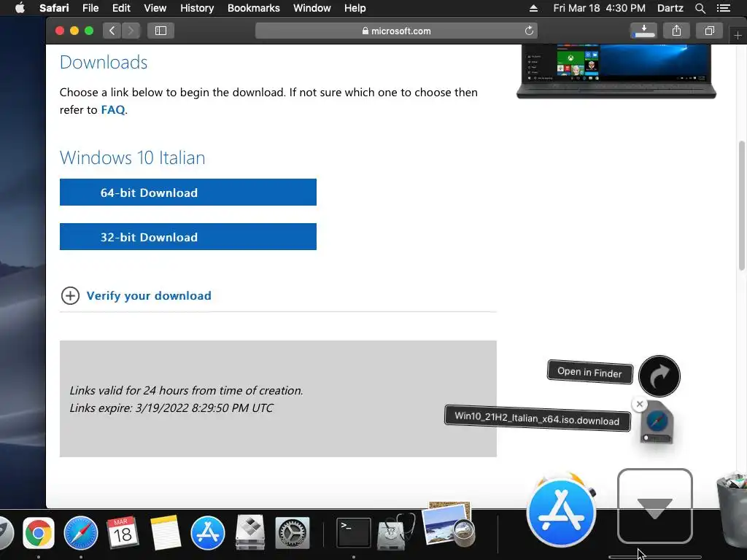Click the Open in Finder arrow icon
Image resolution: width=747 pixels, height=560 pixels.
click(x=659, y=376)
